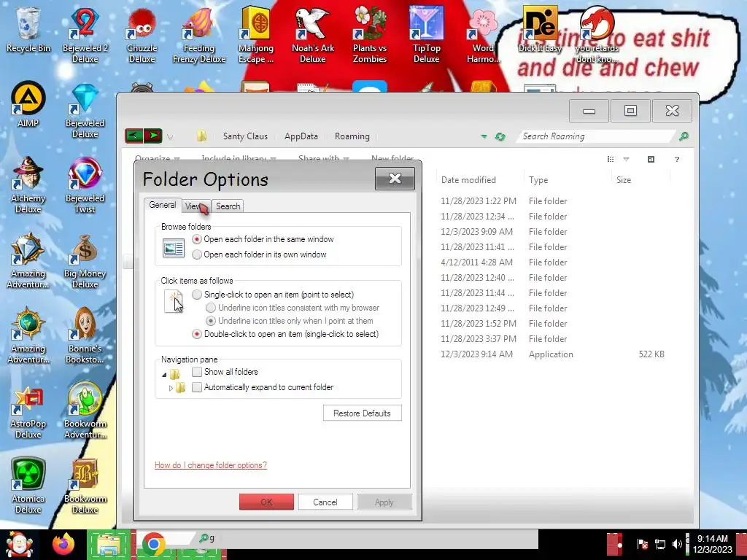Image resolution: width=747 pixels, height=560 pixels.
Task: Click the search magnifier icon in Explorer
Action: [x=684, y=136]
